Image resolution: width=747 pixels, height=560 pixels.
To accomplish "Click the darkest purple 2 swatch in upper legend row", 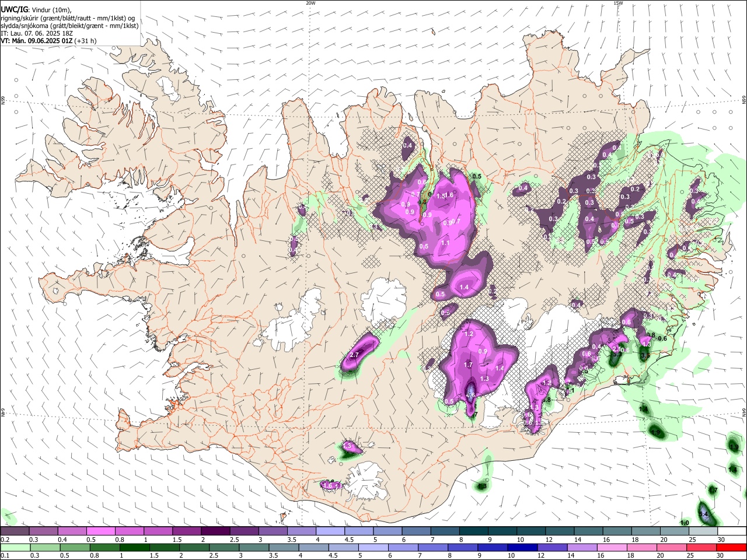I will (x=215, y=531).
